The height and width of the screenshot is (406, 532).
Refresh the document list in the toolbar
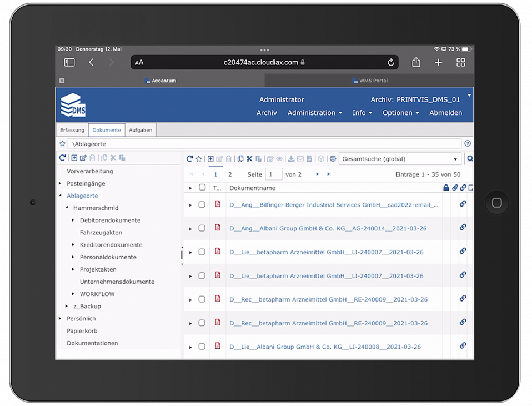tap(189, 159)
